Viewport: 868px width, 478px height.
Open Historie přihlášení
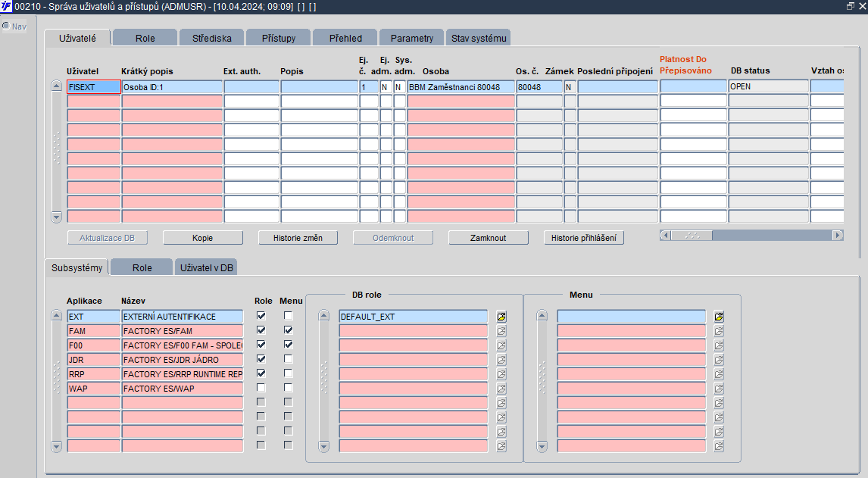tap(584, 238)
